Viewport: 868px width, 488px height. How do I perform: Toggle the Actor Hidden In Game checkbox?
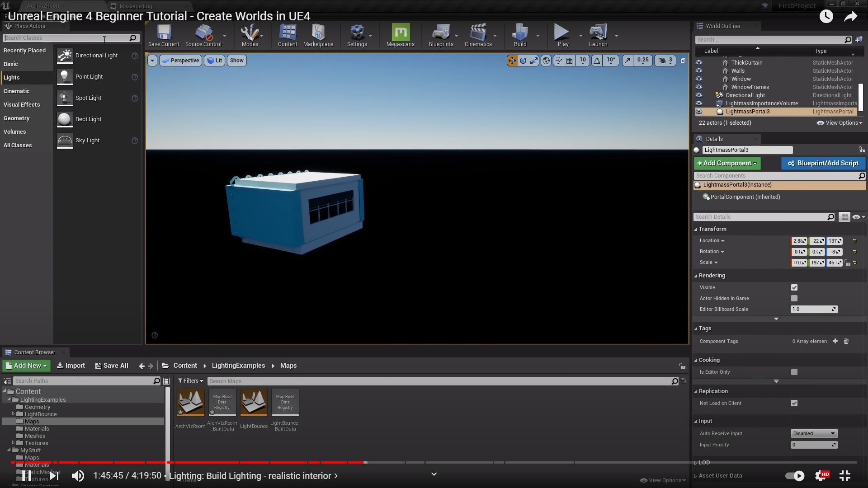click(x=794, y=298)
